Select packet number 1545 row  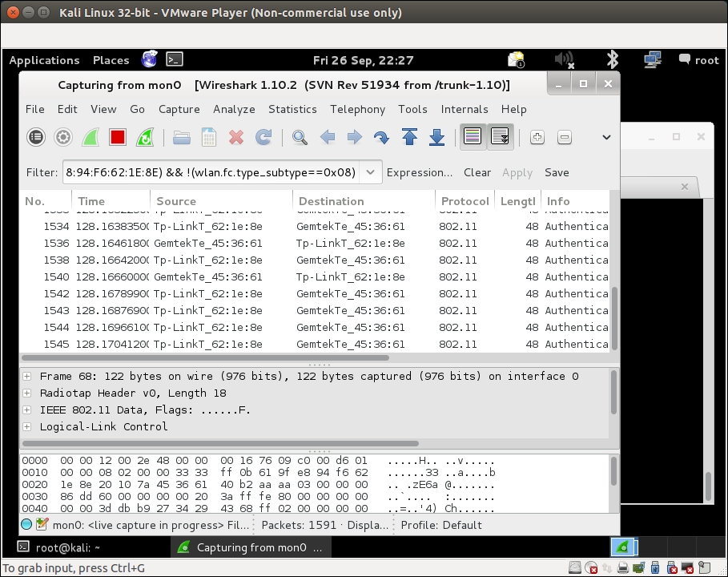click(314, 345)
